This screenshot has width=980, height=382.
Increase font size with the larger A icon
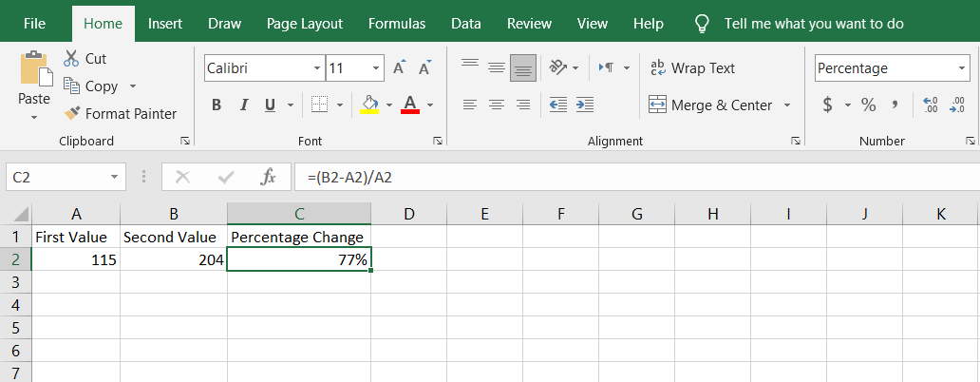click(x=400, y=67)
